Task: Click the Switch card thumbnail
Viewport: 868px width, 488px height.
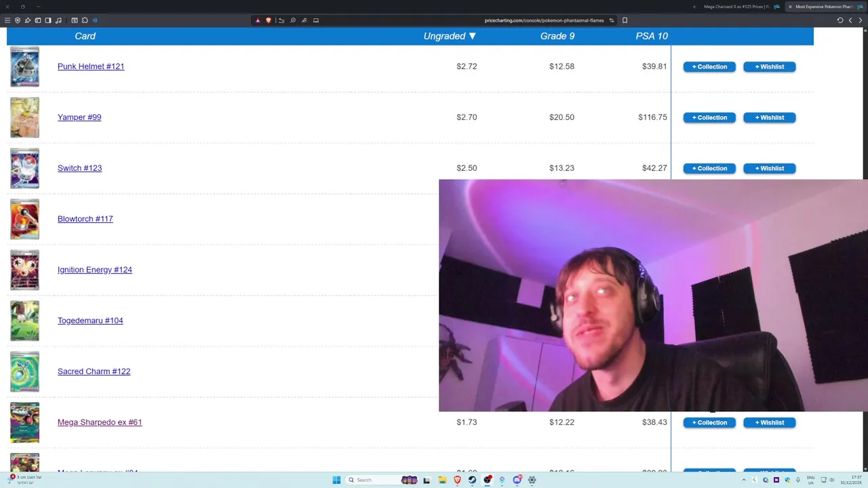Action: [24, 168]
